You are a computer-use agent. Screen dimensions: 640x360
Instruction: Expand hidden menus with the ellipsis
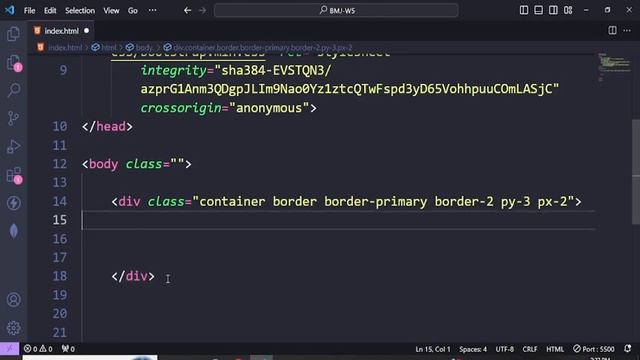coord(152,11)
